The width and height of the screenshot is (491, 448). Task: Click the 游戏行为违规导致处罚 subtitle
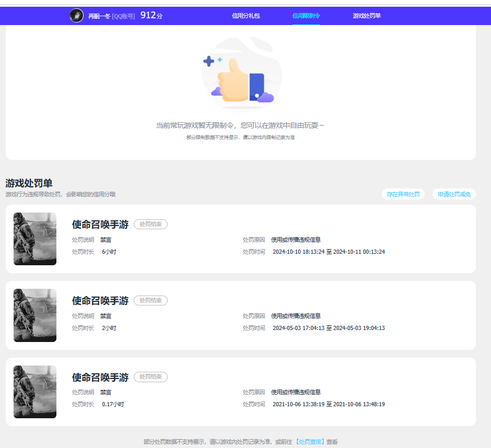pyautogui.click(x=61, y=194)
